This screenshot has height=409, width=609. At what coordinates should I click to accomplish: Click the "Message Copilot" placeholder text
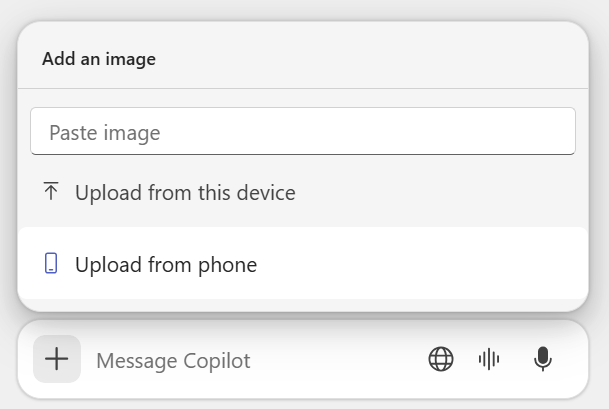(173, 360)
